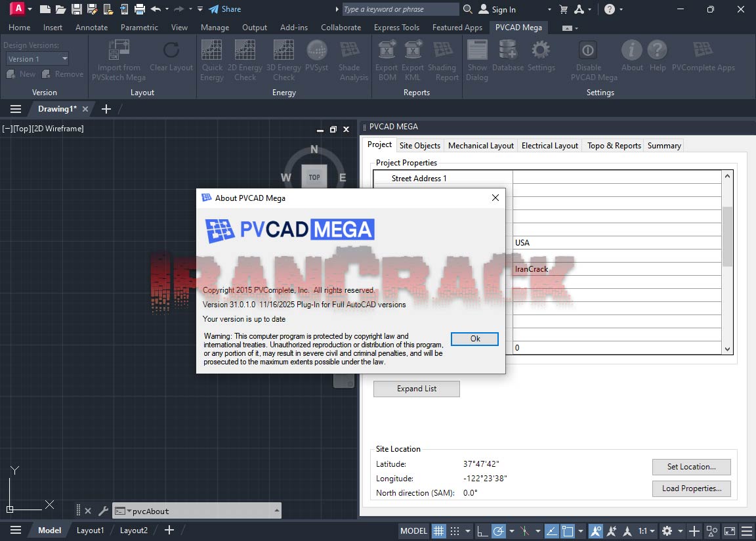Open the Parametric ribbon tab
Image resolution: width=756 pixels, height=541 pixels.
tap(139, 28)
